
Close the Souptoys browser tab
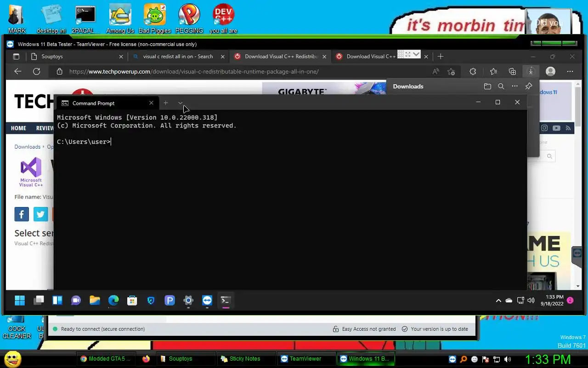click(x=121, y=57)
